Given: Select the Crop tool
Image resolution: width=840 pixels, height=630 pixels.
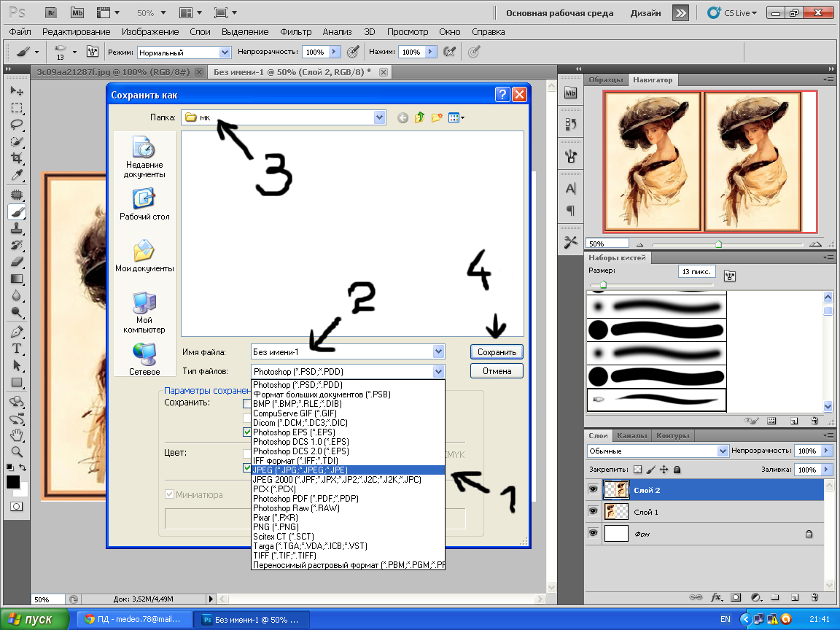Looking at the screenshot, I should [17, 158].
